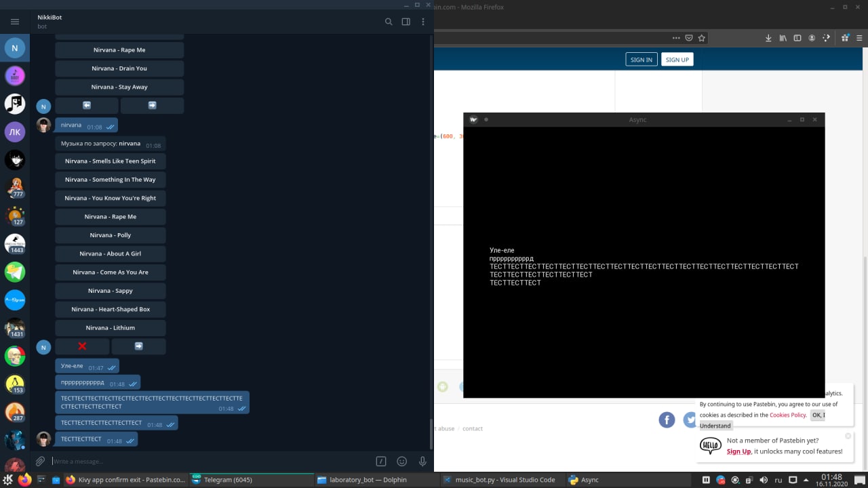Open bot commands slash icon
The width and height of the screenshot is (868, 488).
[381, 461]
